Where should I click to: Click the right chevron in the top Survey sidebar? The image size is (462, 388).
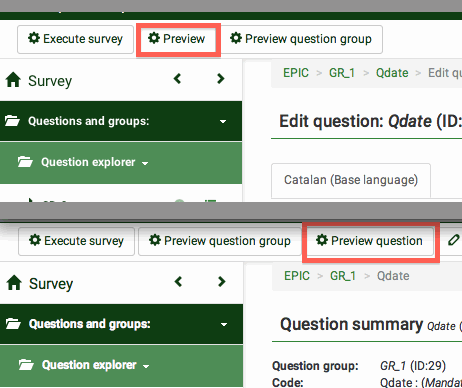tap(220, 79)
